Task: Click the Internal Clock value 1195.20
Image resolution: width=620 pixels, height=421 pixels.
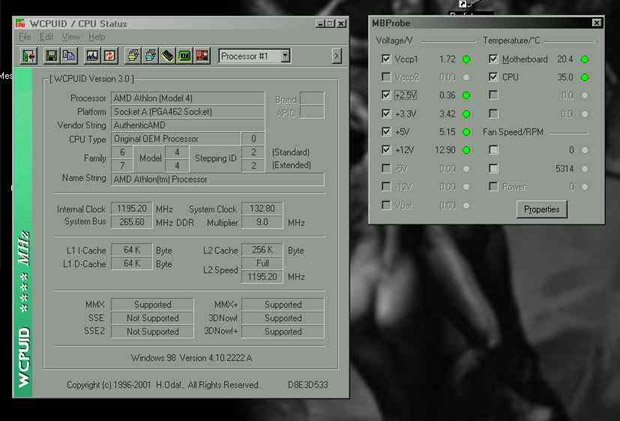Action: click(132, 208)
